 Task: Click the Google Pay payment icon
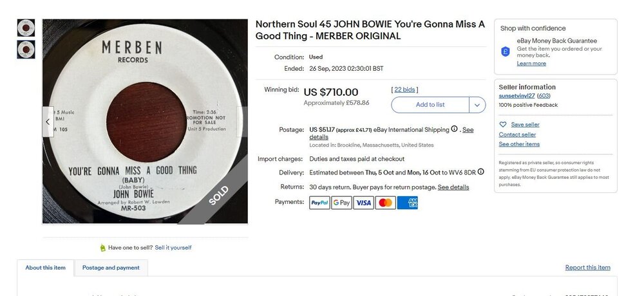342,203
